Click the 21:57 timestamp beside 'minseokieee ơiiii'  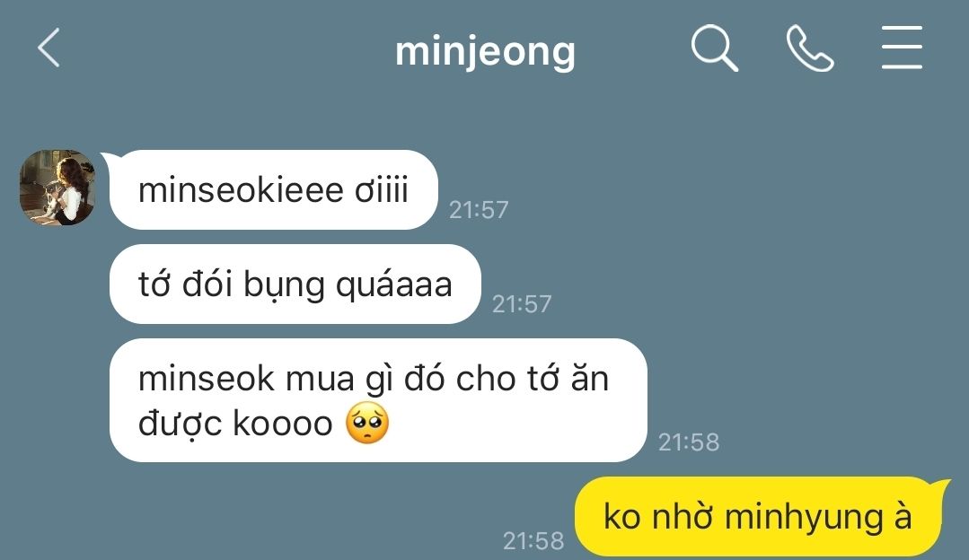pos(479,210)
